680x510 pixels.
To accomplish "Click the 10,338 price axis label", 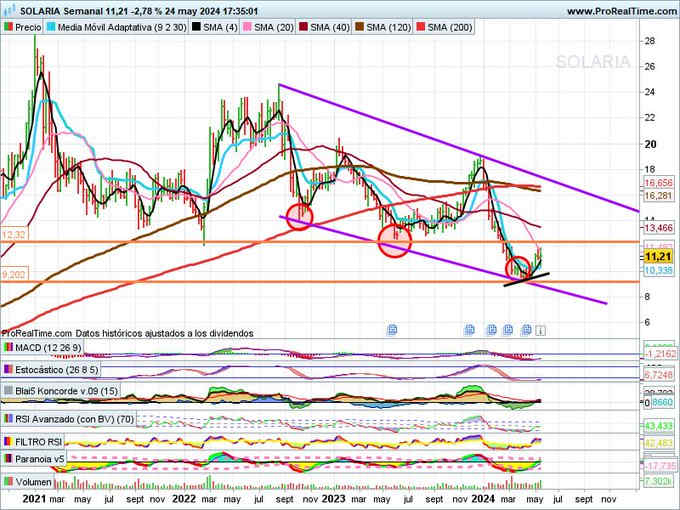I will tap(658, 271).
